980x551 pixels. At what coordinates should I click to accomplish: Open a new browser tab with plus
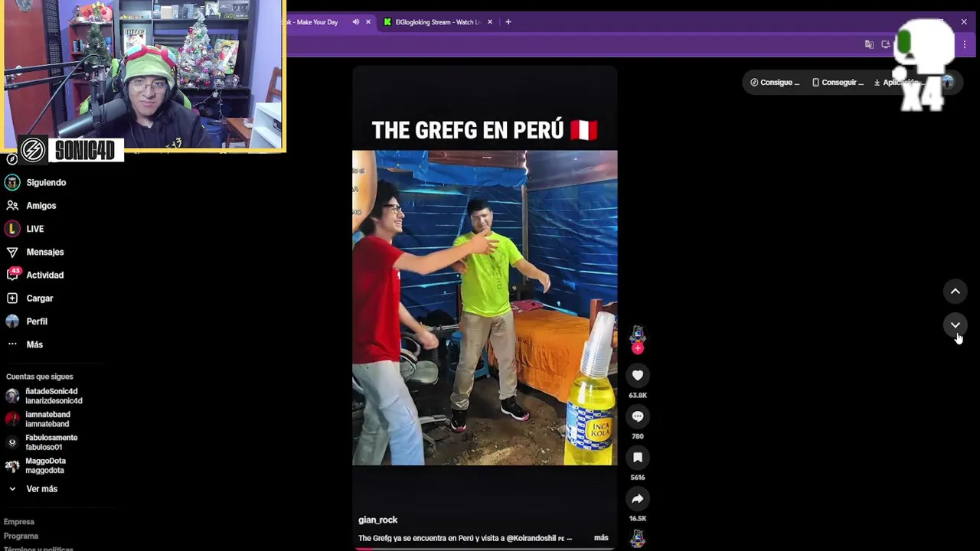508,22
